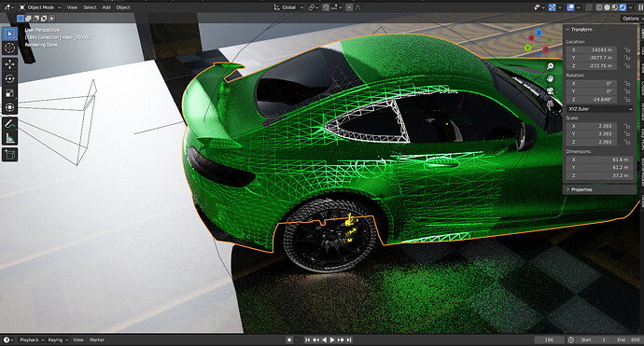Choose the Rotate tool in toolbar

tap(10, 78)
